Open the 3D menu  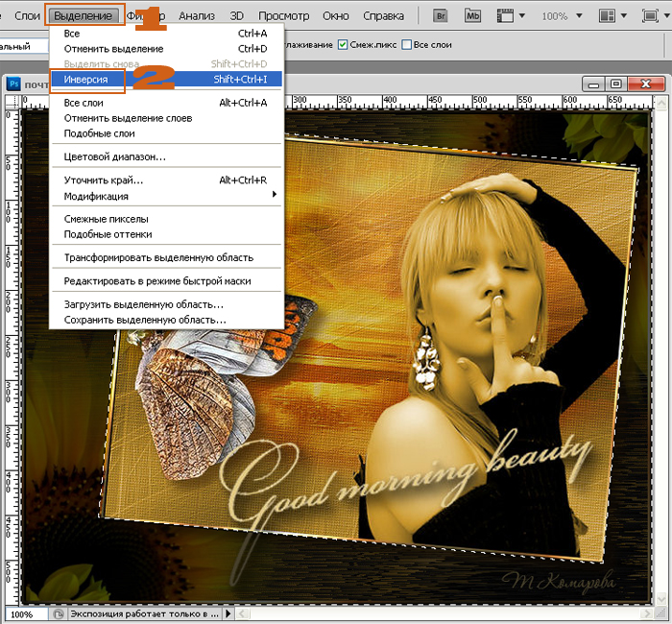(x=236, y=16)
